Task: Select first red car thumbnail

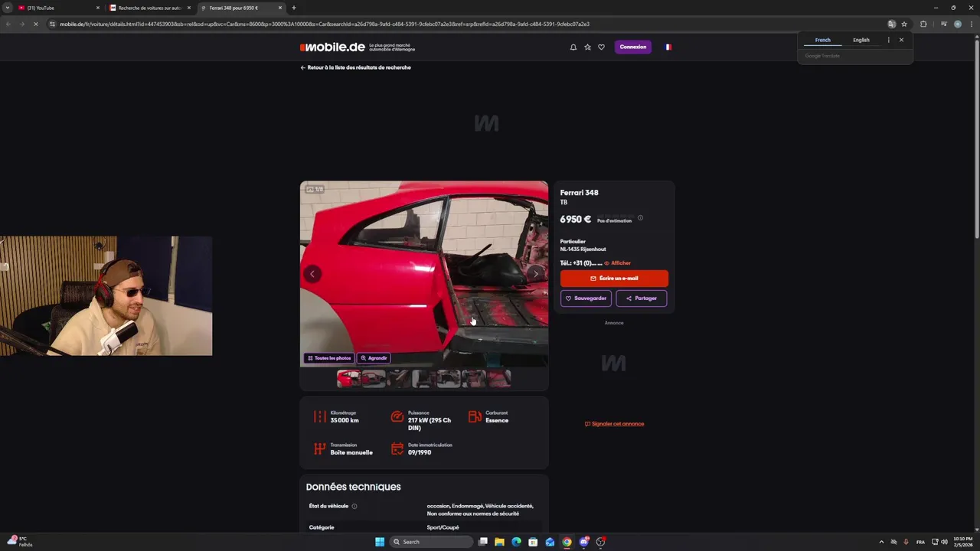Action: click(x=348, y=378)
